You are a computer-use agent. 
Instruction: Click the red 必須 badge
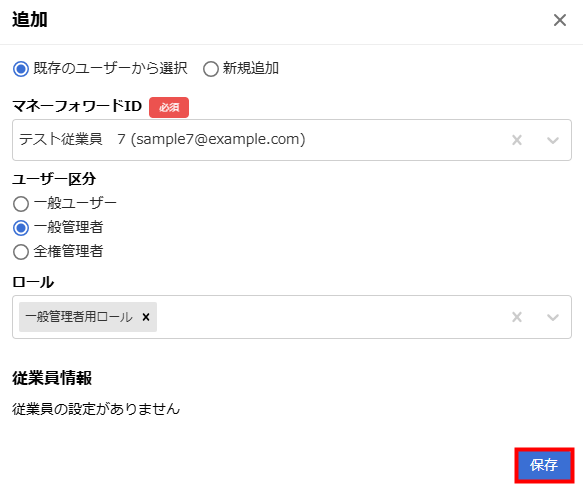tap(169, 107)
